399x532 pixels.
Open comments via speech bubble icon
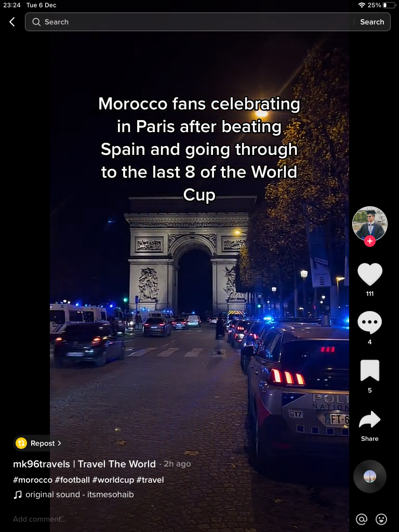[369, 322]
